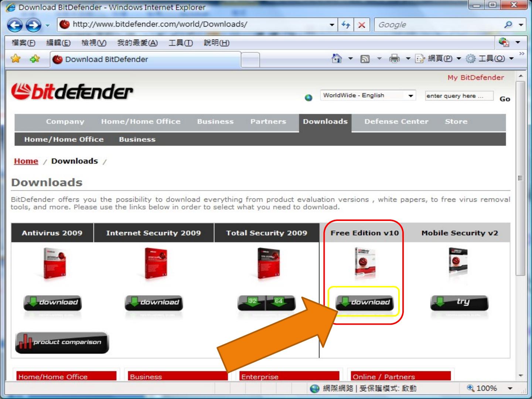Click the address bar URL field

point(193,24)
